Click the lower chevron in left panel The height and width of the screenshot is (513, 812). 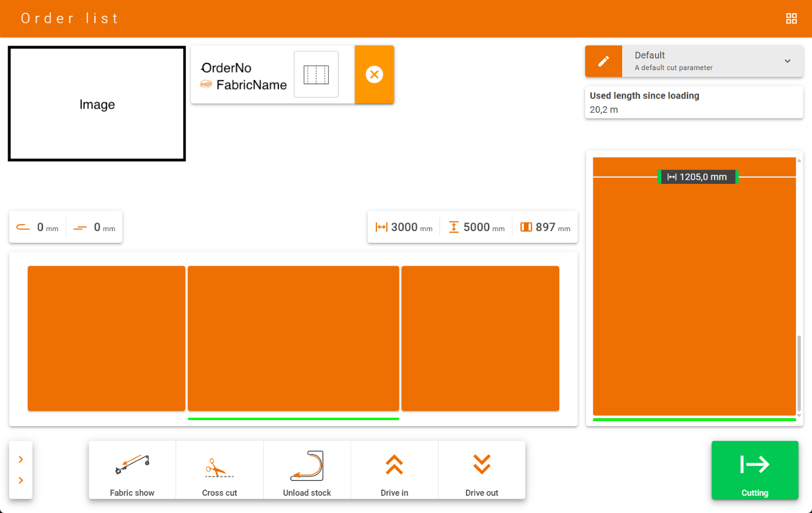pyautogui.click(x=21, y=480)
